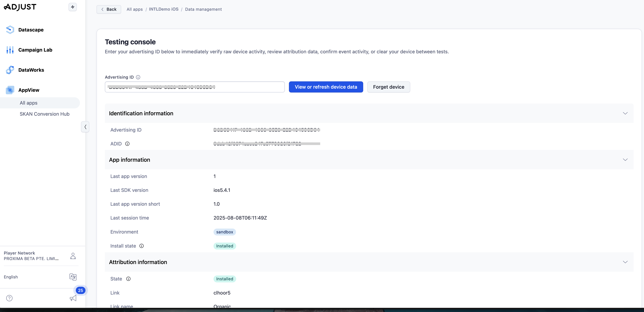Select SKAN Conversion Hub menu item
Image resolution: width=644 pixels, height=312 pixels.
tap(44, 114)
